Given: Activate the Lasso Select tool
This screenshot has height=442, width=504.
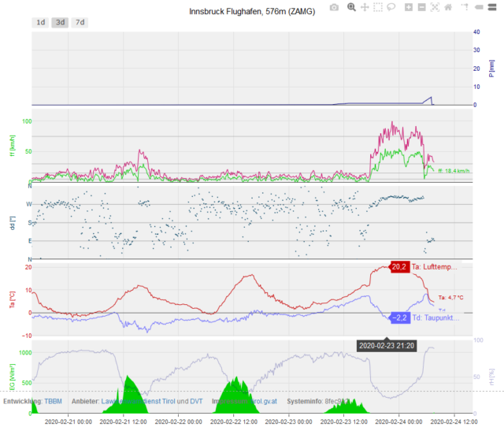Looking at the screenshot, I should point(391,7).
